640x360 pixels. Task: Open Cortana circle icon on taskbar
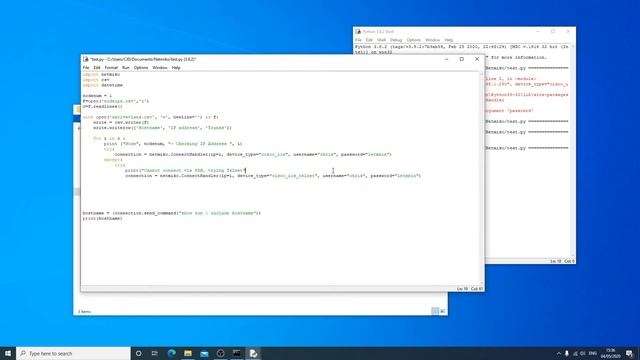138,353
